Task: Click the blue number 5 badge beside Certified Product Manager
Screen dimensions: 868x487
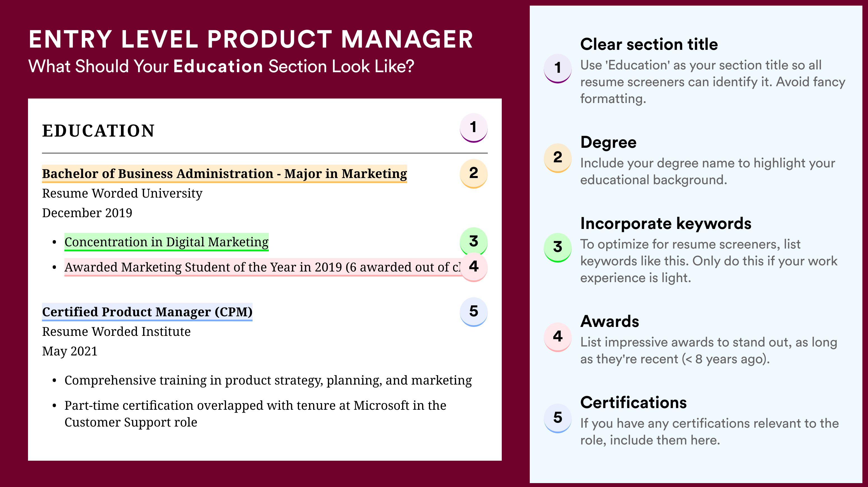Action: (473, 312)
